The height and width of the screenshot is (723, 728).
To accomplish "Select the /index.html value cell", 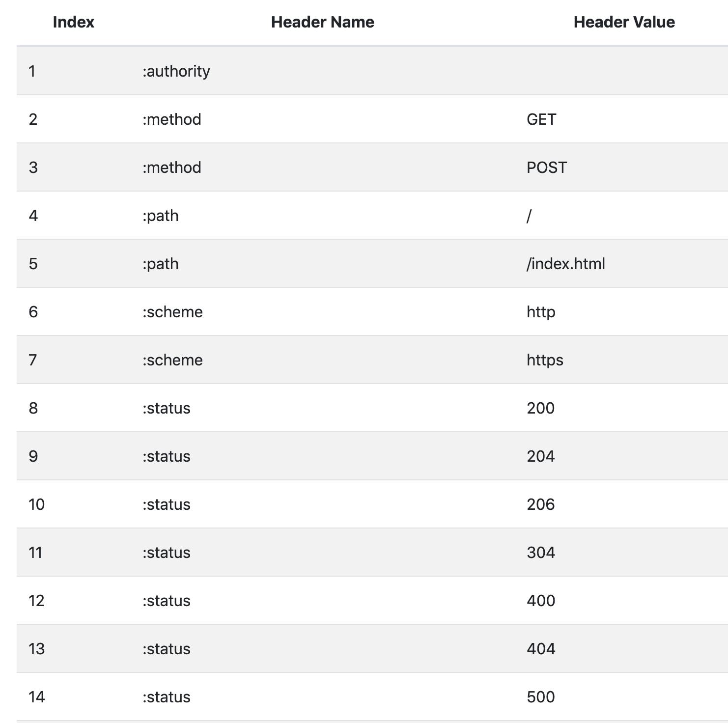I will (x=566, y=264).
